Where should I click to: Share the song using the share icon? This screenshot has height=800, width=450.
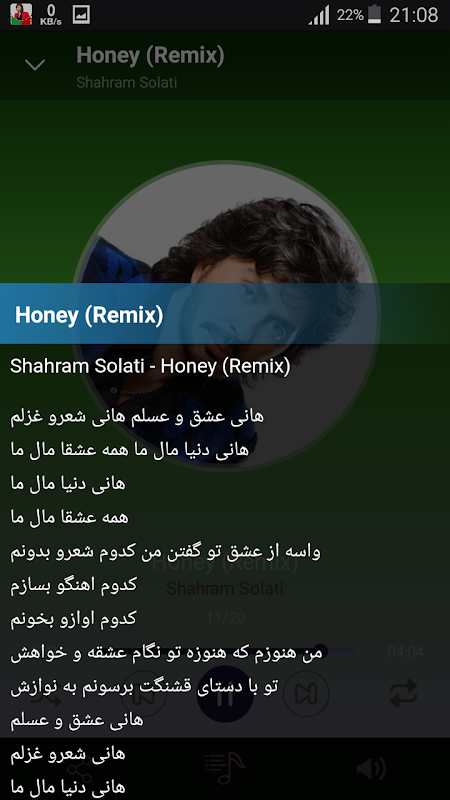click(x=80, y=769)
